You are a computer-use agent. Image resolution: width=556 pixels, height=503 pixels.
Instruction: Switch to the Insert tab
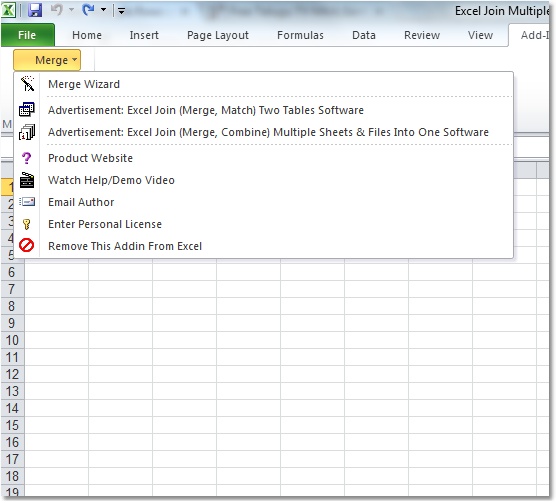(144, 35)
